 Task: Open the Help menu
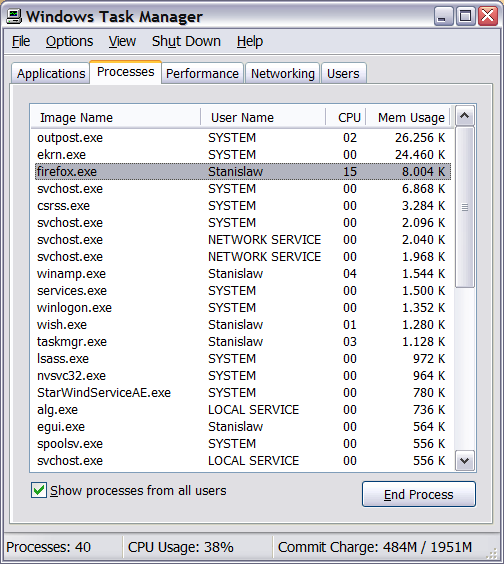pos(250,41)
